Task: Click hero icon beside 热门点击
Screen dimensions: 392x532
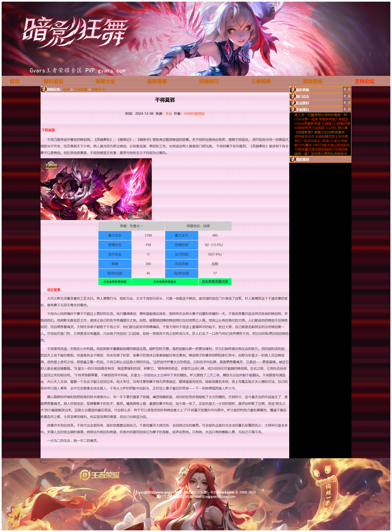Action: pyautogui.click(x=293, y=96)
